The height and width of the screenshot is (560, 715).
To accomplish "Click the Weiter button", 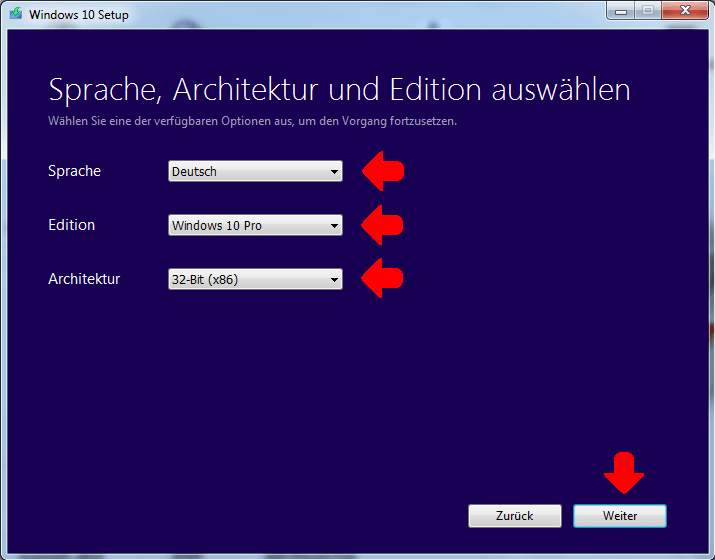I will point(619,516).
